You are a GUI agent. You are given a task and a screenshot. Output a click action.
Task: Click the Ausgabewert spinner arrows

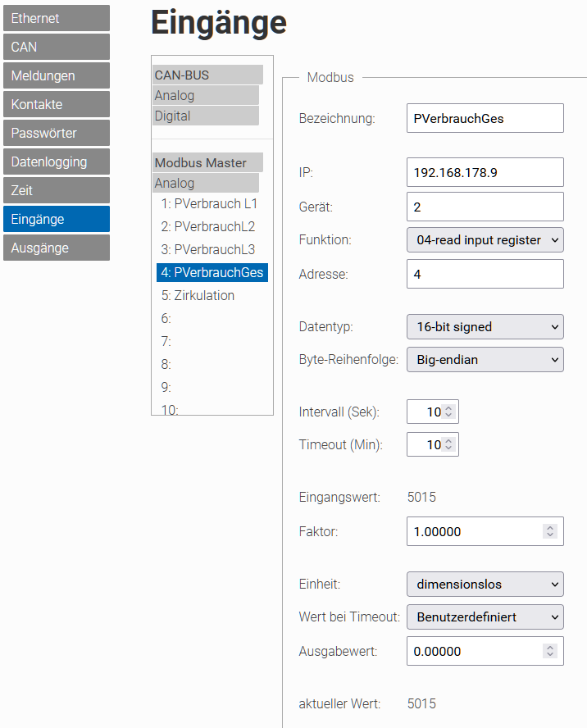pyautogui.click(x=550, y=651)
